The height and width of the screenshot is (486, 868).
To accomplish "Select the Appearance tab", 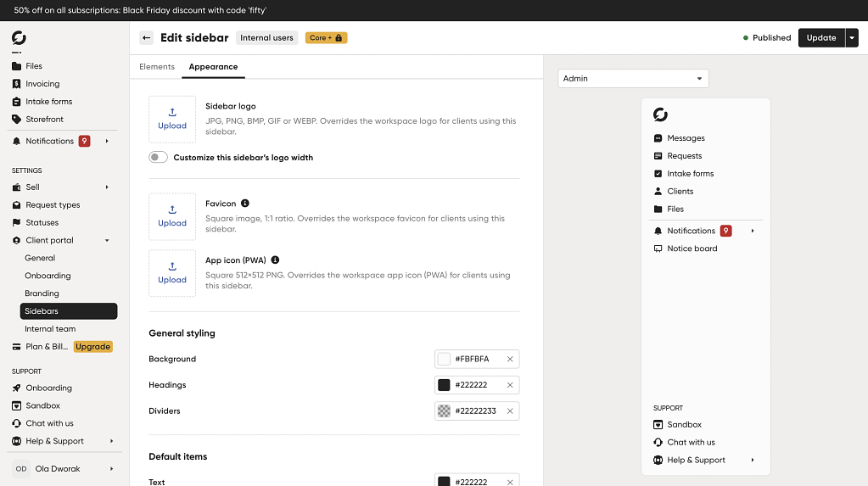I will point(213,66).
